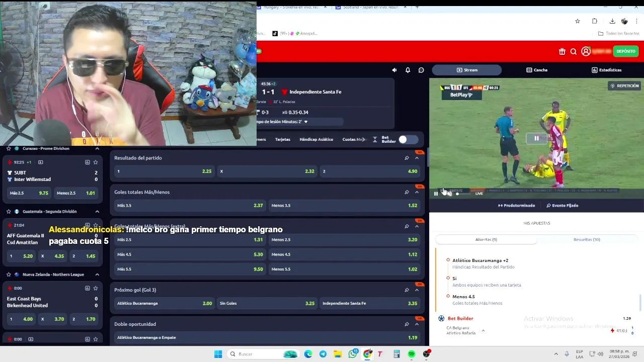Screen dimensions: 644x362
Task: Bet on Menos 2.5 at 1.01 SUBT match
Action: tap(75, 193)
